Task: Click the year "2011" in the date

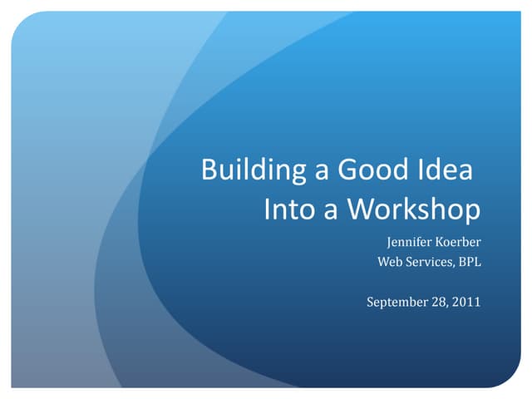Action: coord(467,302)
